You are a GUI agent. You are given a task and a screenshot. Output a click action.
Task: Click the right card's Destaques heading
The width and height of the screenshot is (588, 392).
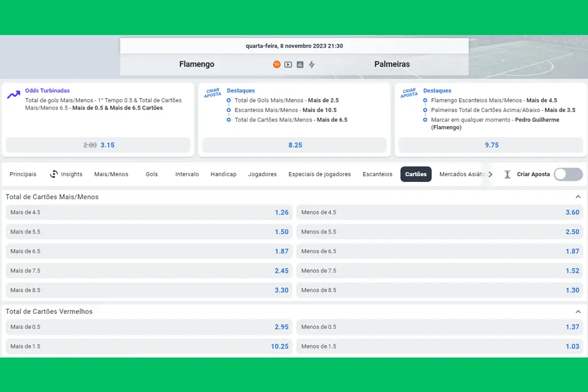(x=437, y=90)
